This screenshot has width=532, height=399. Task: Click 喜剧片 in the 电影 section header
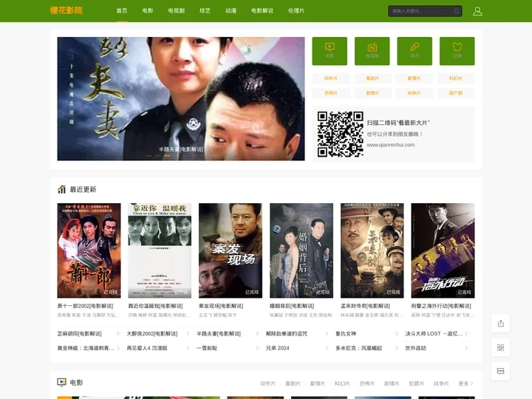tap(293, 383)
